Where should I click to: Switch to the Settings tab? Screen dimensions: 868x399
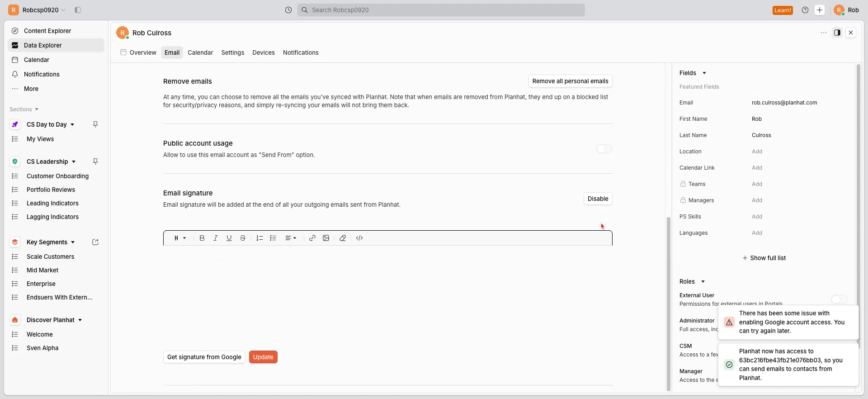tap(233, 52)
